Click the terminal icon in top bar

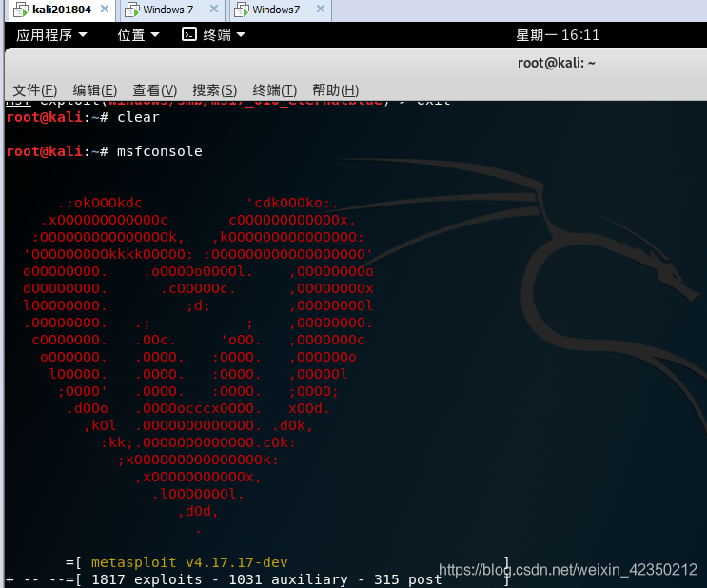(189, 34)
